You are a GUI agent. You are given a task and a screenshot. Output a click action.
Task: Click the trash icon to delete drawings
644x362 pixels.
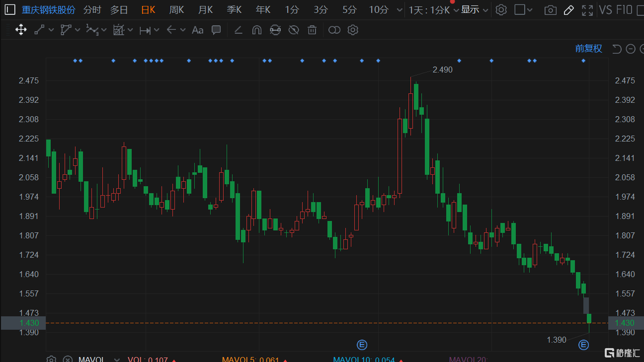[312, 30]
